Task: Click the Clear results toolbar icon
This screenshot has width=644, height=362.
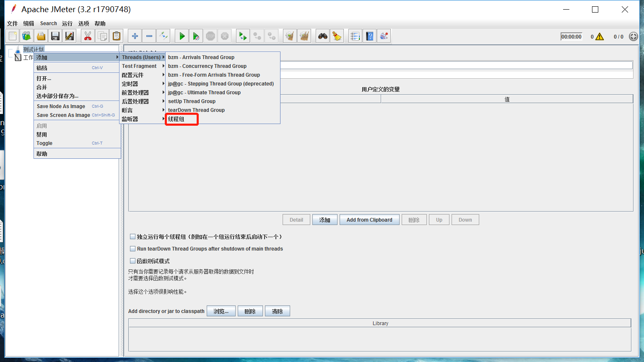Action: point(290,36)
